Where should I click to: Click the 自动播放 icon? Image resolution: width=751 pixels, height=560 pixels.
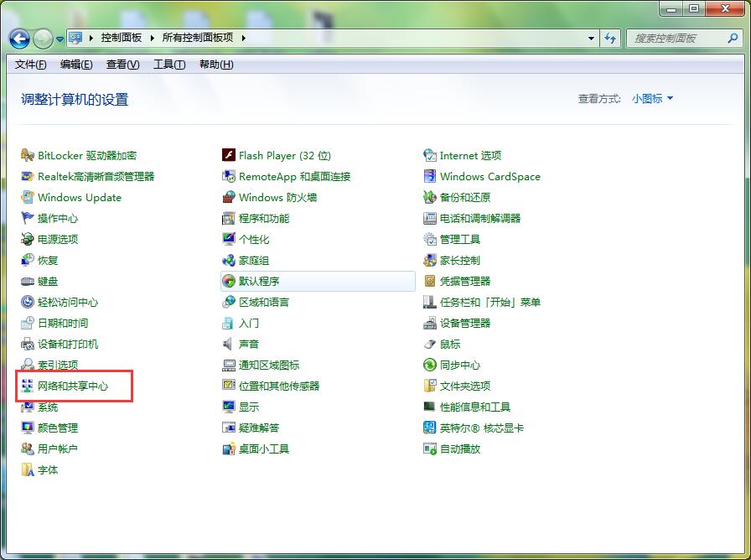pos(430,449)
